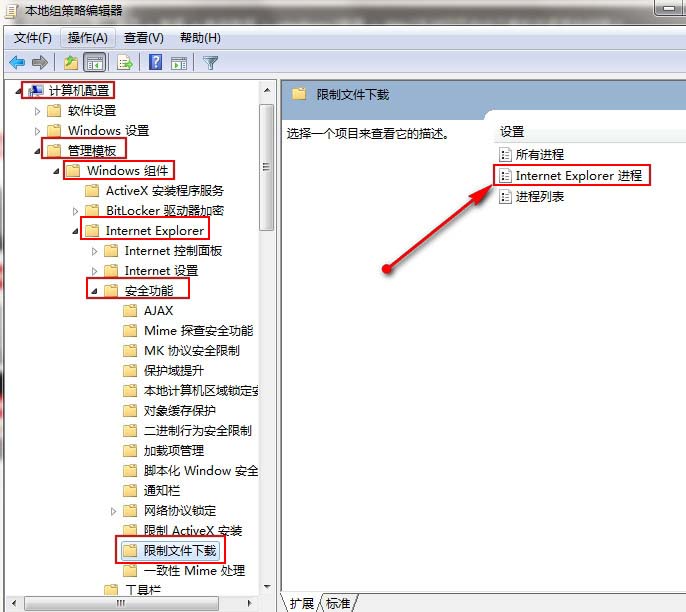
Task: Expand the 软件设置 node
Action: coord(37,111)
